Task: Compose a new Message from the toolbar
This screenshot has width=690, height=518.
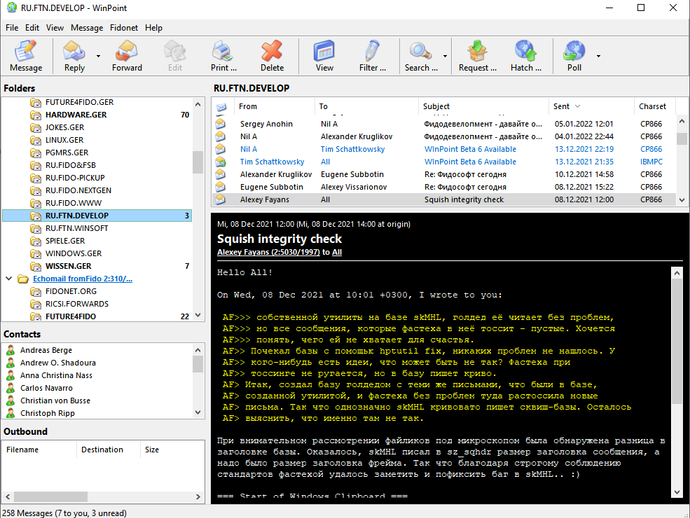Action: 26,56
